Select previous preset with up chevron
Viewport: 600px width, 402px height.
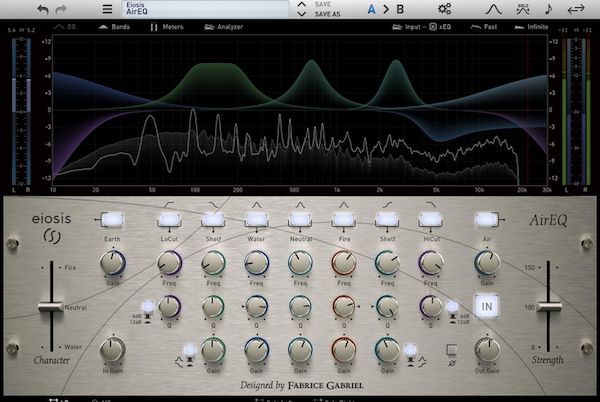point(302,5)
